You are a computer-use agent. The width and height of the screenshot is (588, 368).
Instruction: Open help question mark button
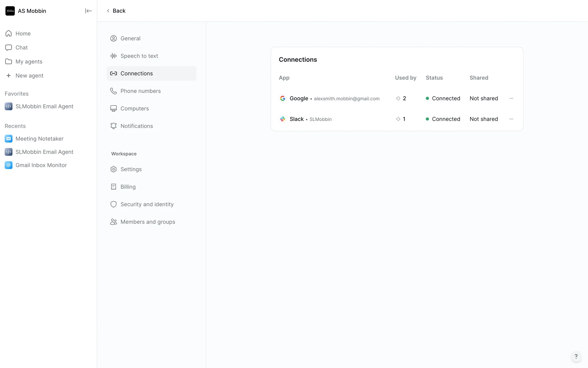576,356
